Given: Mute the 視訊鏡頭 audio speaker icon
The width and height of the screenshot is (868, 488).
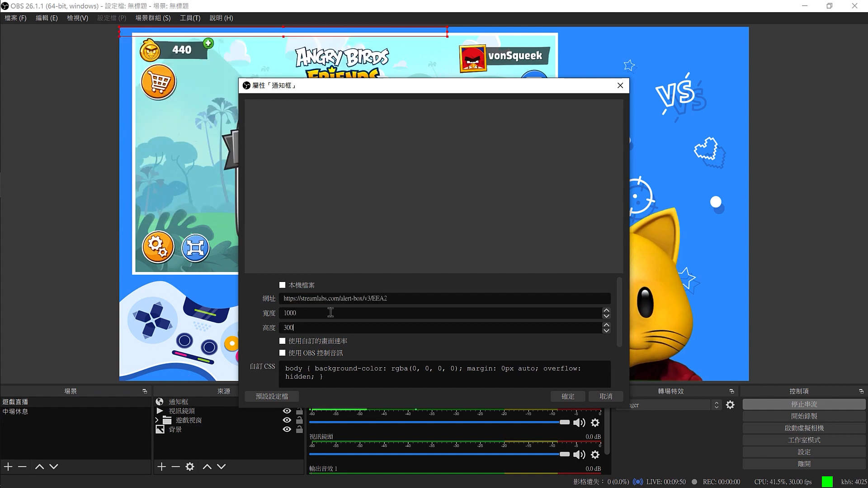Looking at the screenshot, I should 579,455.
